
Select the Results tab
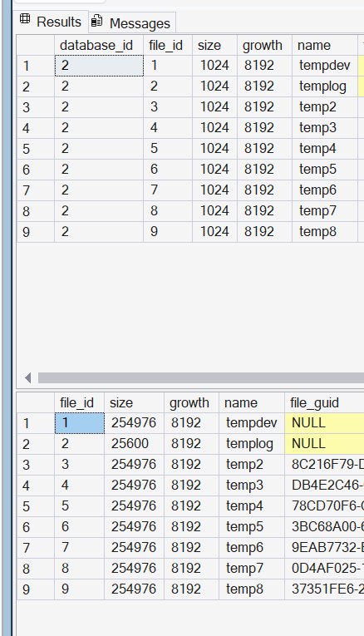coord(51,22)
